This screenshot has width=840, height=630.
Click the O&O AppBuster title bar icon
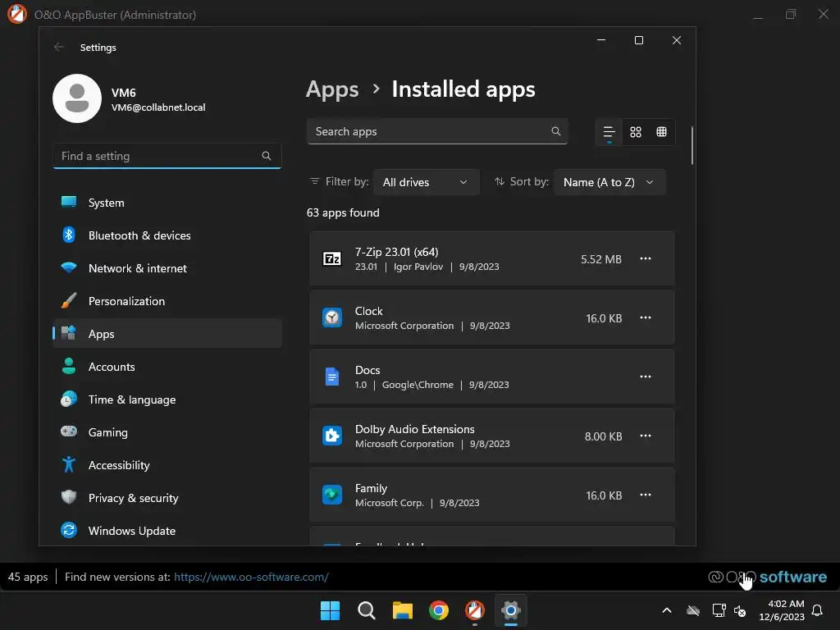click(17, 14)
